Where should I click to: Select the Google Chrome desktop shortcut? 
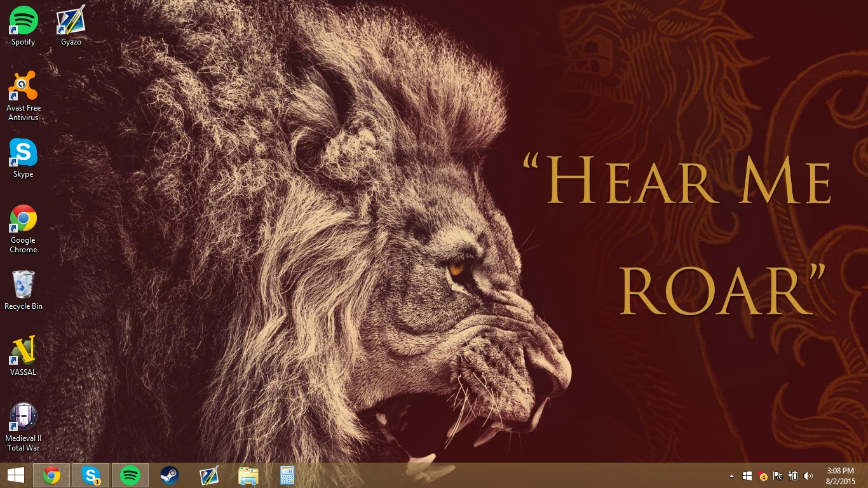(x=24, y=229)
